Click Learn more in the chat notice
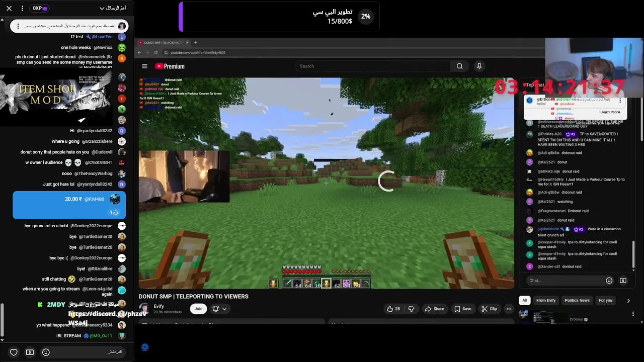Viewport: 644px width, 362px height. [609, 112]
